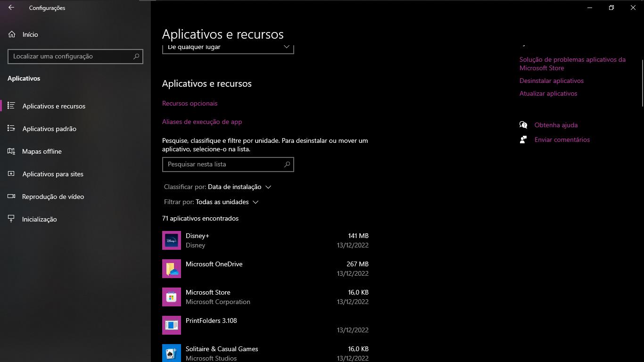Click the Início home icon
The height and width of the screenshot is (362, 644).
[x=12, y=34]
